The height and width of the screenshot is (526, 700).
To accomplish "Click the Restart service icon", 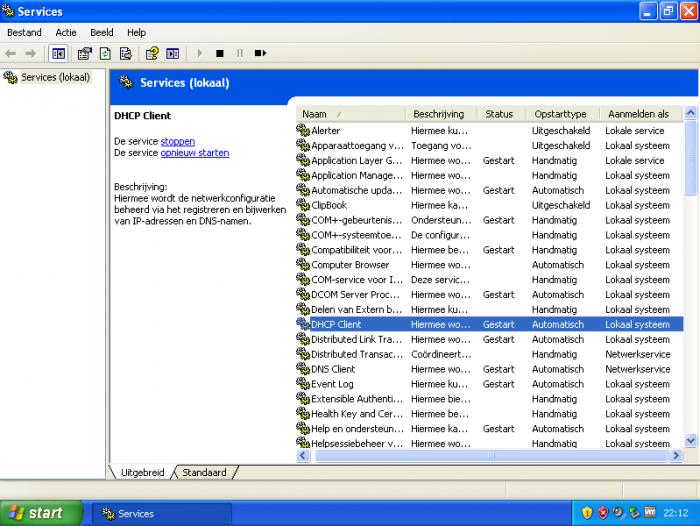I will click(x=260, y=54).
